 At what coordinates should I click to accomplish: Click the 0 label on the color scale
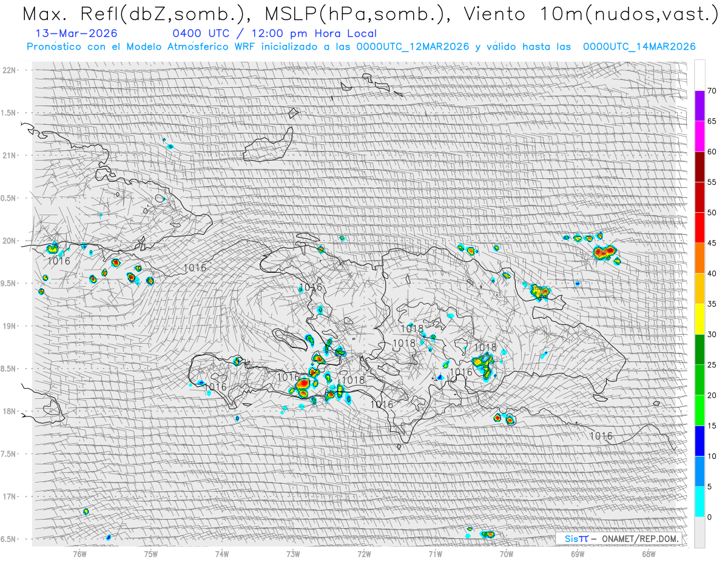point(710,517)
